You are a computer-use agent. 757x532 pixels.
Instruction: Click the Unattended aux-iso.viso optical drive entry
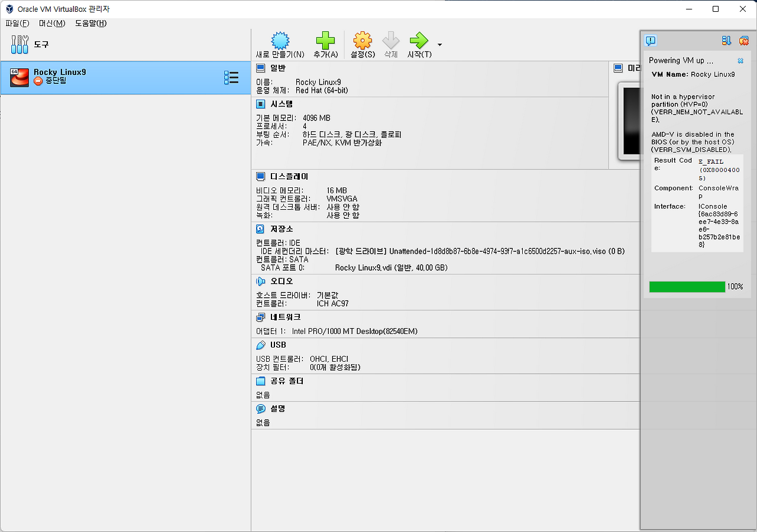[480, 251]
